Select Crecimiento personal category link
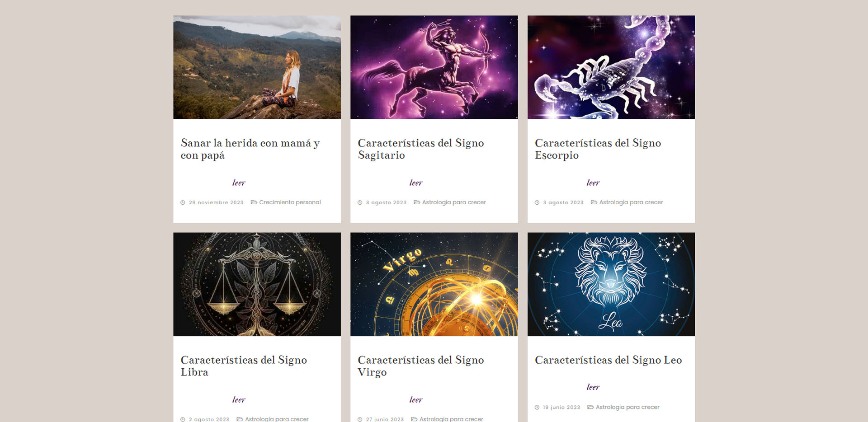Screen dimensions: 868x422 click(x=290, y=202)
